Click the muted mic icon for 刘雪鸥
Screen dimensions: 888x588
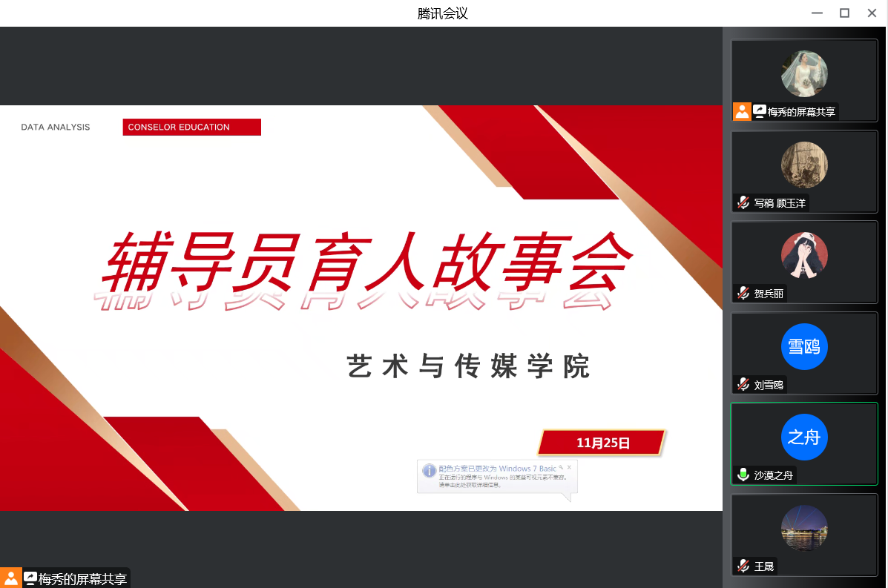743,385
